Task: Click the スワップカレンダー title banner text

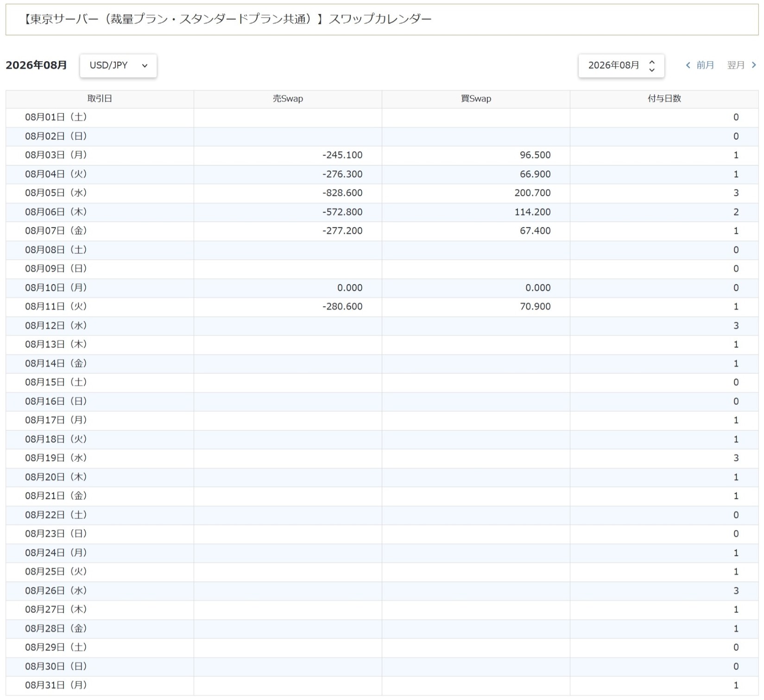Action: click(380, 19)
